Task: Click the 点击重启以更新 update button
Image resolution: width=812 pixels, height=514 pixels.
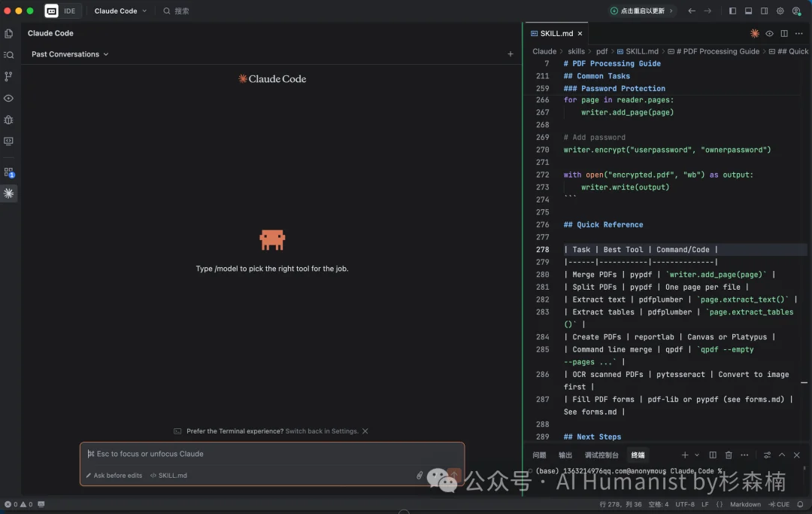Action: pos(641,11)
